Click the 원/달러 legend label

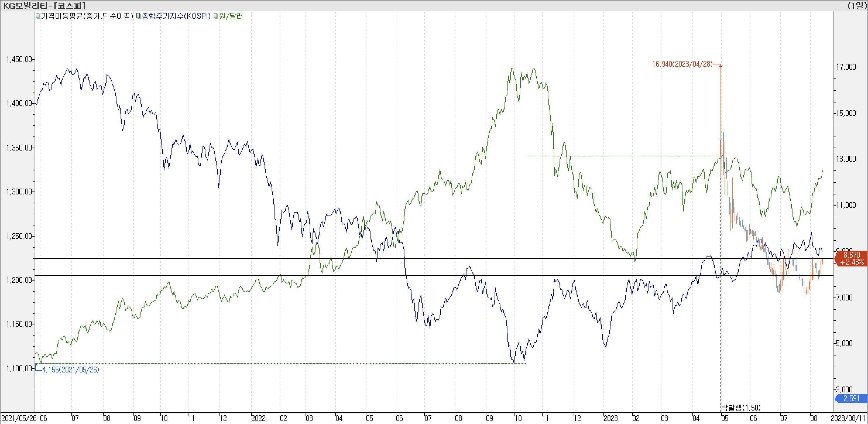pos(231,16)
